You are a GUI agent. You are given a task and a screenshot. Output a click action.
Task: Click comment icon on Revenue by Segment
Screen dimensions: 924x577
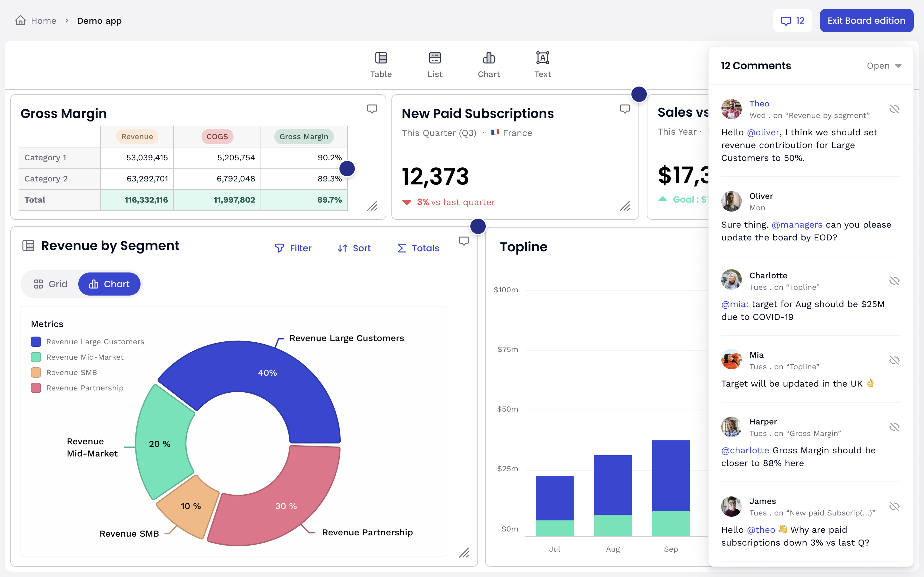coord(464,241)
